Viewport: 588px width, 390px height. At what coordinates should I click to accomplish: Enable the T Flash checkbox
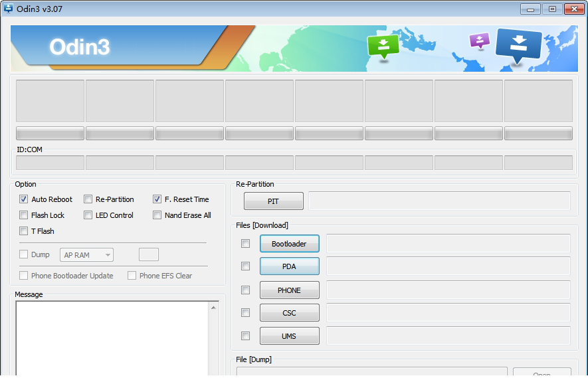pos(24,231)
